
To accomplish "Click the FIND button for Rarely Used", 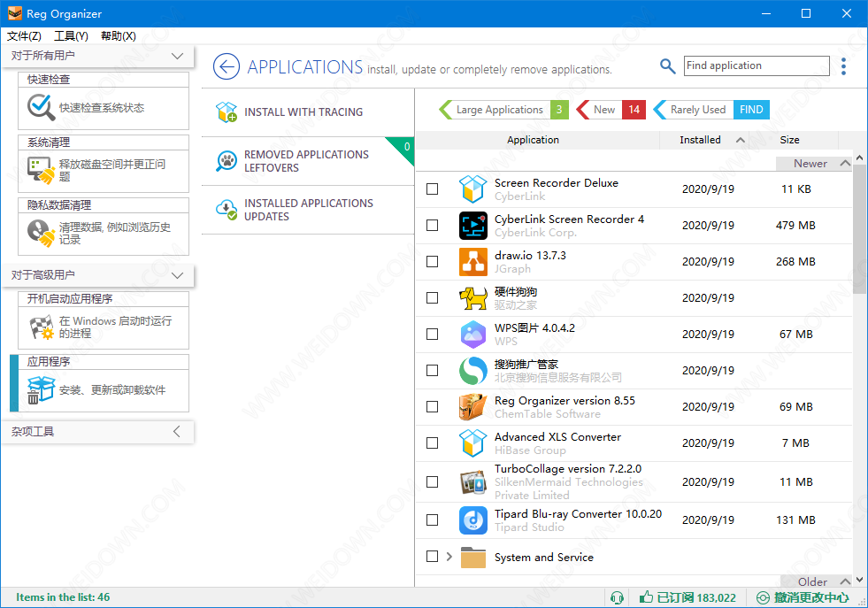I will point(751,110).
